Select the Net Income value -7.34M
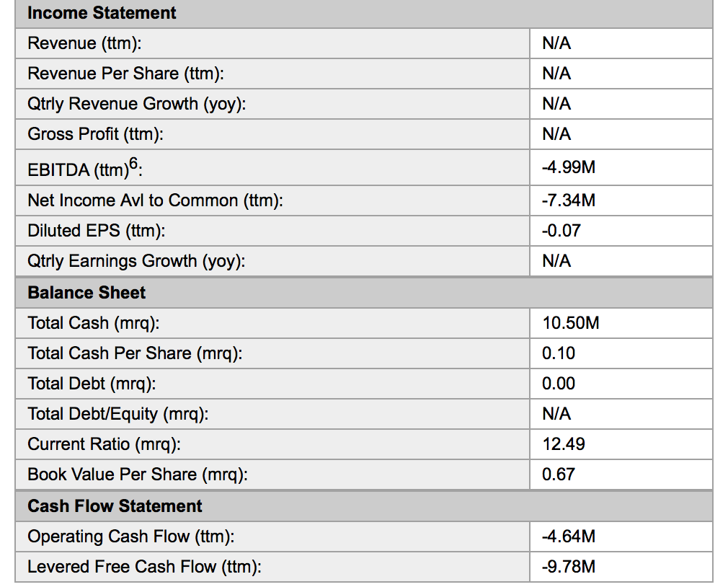This screenshot has height=587, width=728. (x=568, y=200)
